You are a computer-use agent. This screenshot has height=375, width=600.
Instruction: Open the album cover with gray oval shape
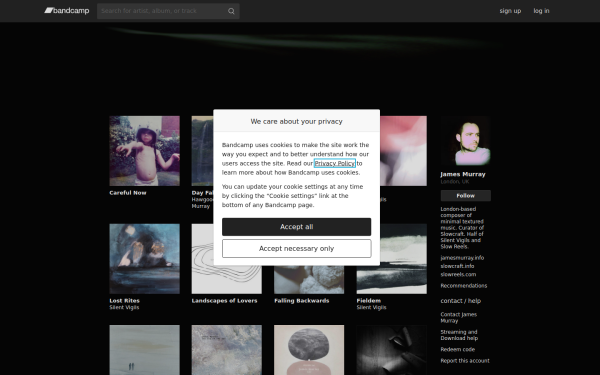tap(309, 350)
